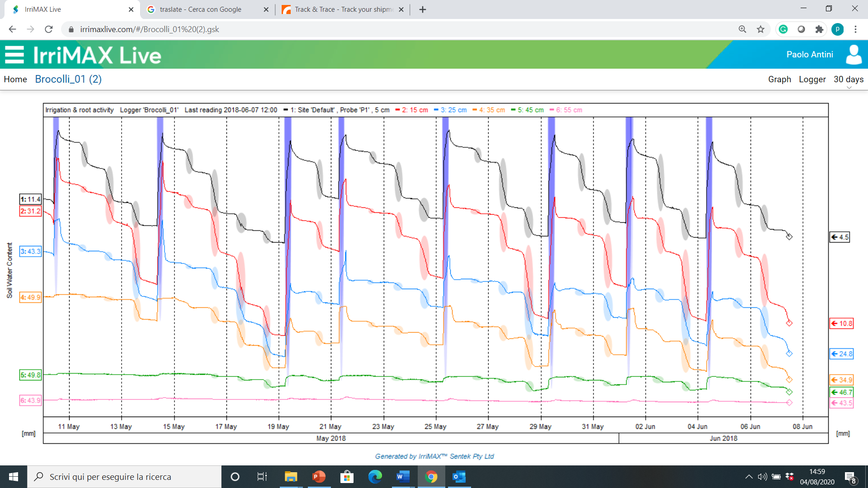This screenshot has width=868, height=488.
Task: Toggle the 2: 15 cm legend series
Action: click(411, 110)
